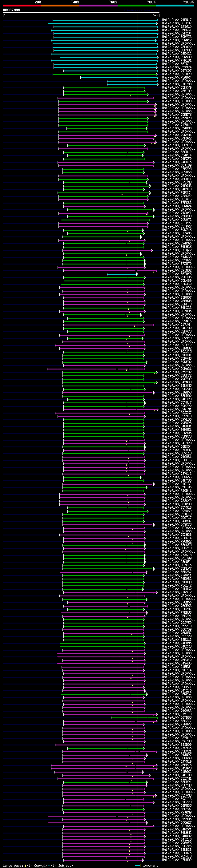Click the green ~80% identity legend segment
The image size is (197, 868).
coord(137,6)
